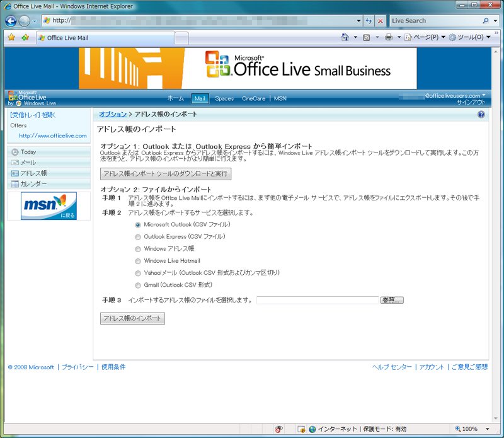
Task: Click the メール envelope icon in sidebar
Action: coord(14,163)
